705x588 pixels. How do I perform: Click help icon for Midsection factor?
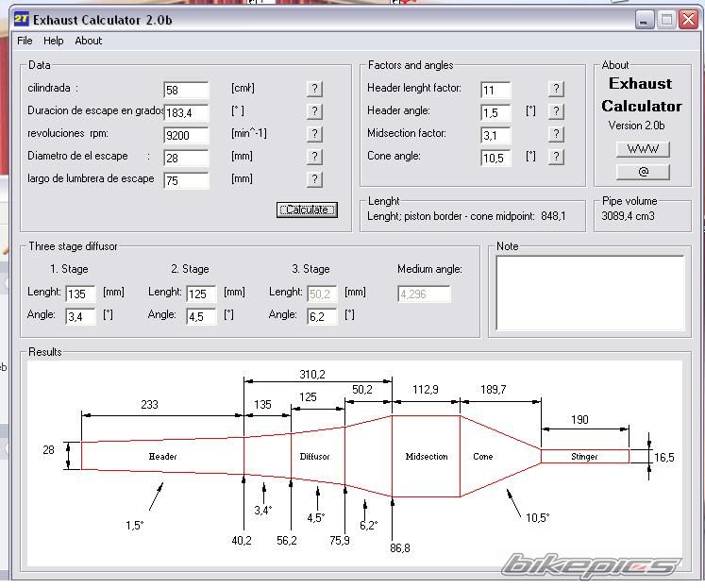(556, 134)
